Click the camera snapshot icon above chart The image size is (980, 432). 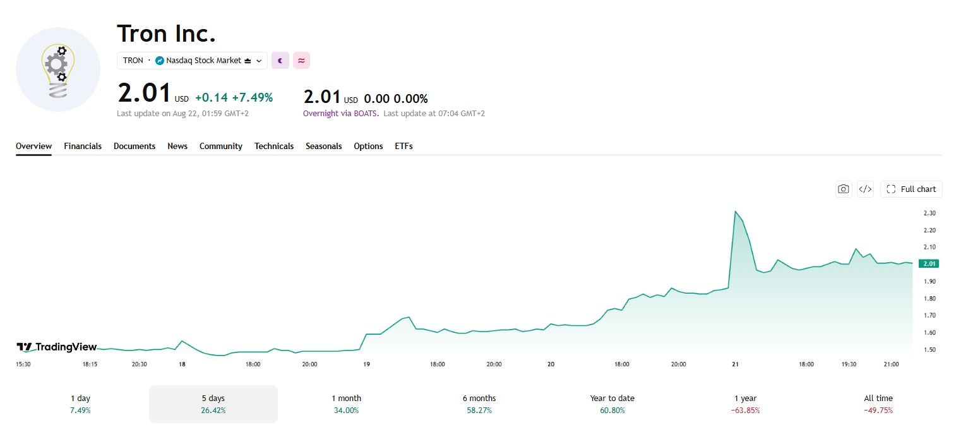coord(843,189)
